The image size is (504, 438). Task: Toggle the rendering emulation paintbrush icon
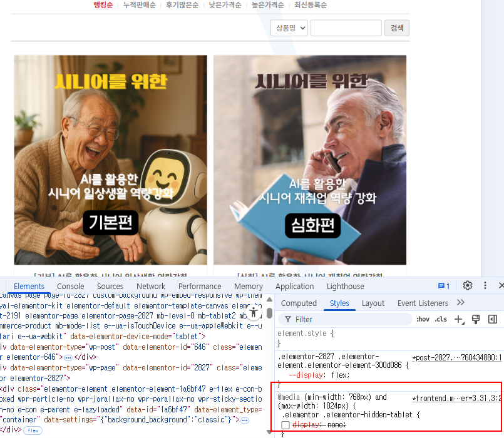point(476,319)
